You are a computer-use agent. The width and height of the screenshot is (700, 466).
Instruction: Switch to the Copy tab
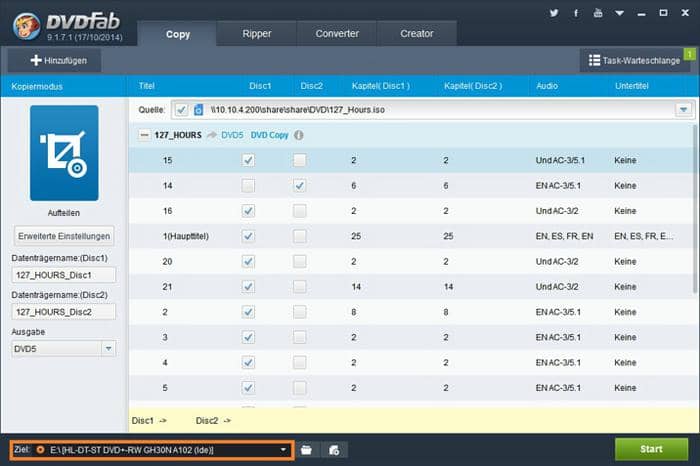(178, 33)
